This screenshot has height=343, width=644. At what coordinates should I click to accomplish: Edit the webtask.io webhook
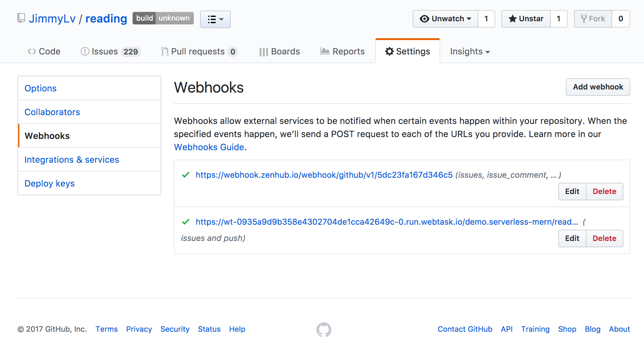tap(572, 238)
